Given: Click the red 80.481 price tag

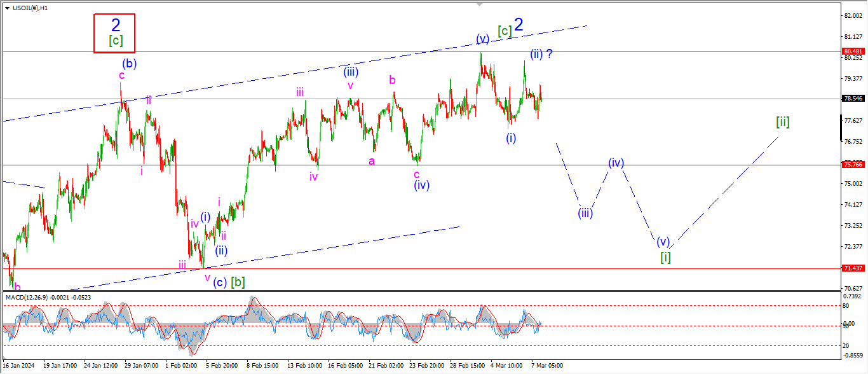Looking at the screenshot, I should tap(852, 52).
